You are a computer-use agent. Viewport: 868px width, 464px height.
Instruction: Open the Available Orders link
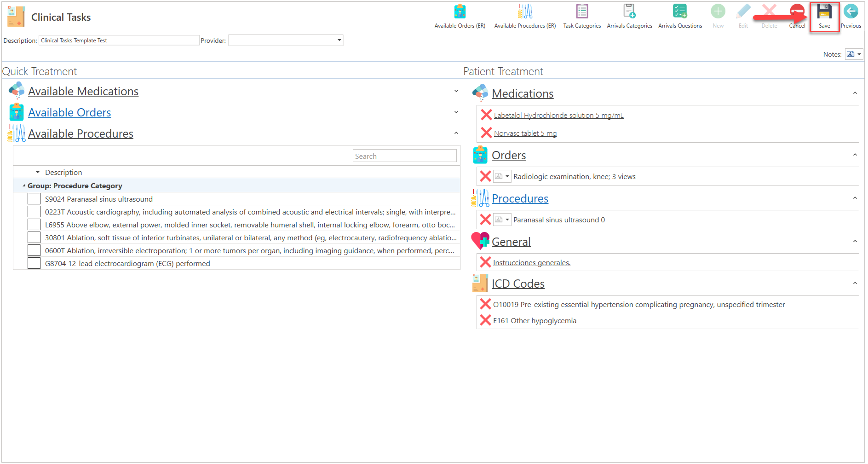69,112
